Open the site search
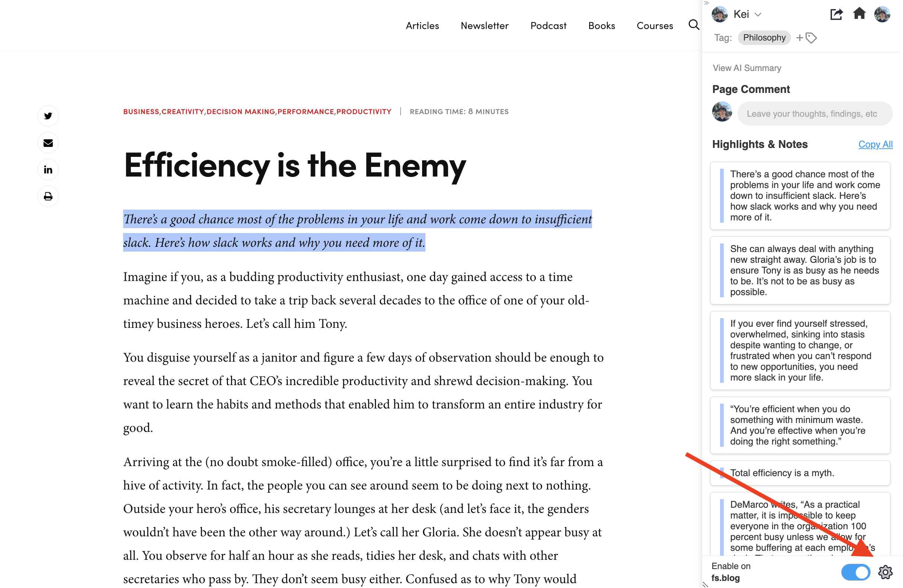Screen dimensions: 903x588 pyautogui.click(x=693, y=25)
